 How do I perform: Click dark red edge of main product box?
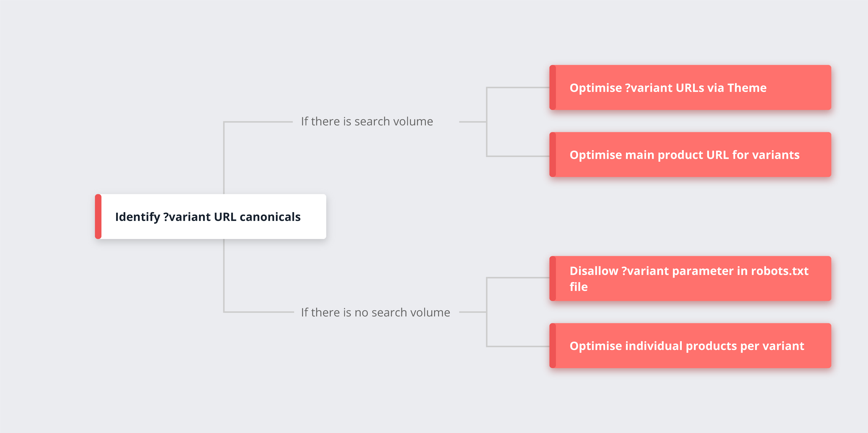(553, 154)
